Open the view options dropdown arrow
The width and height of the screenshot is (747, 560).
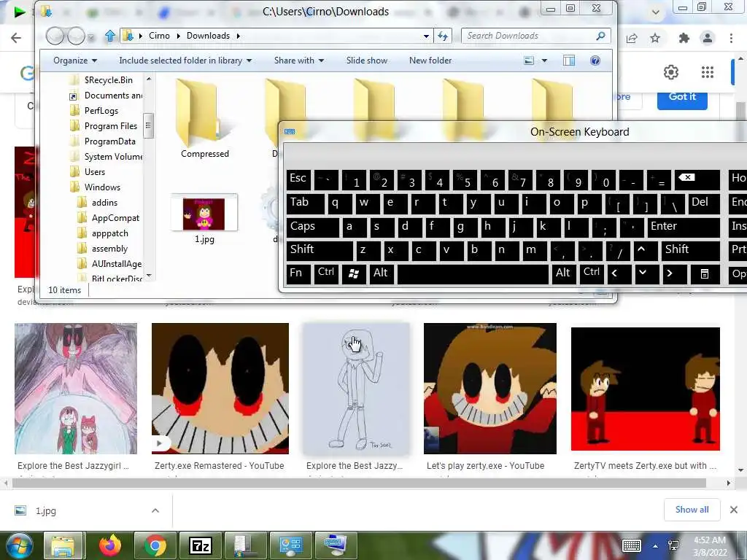click(544, 61)
